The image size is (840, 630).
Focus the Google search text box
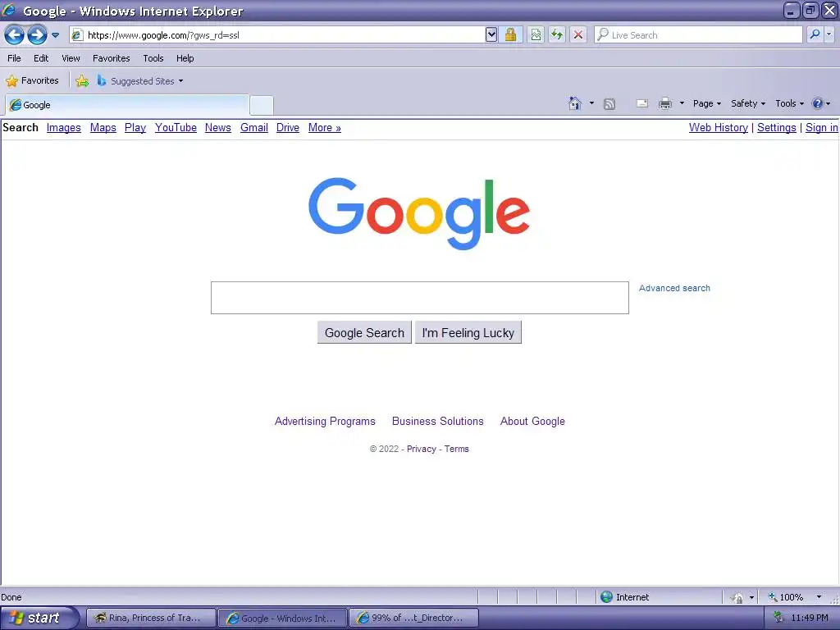coord(419,298)
